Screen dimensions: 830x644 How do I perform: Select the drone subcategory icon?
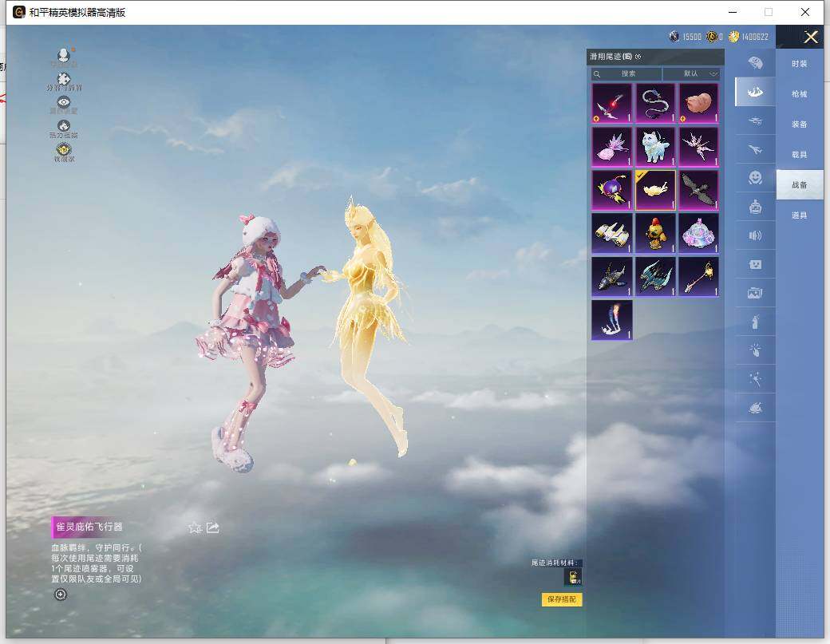755,121
